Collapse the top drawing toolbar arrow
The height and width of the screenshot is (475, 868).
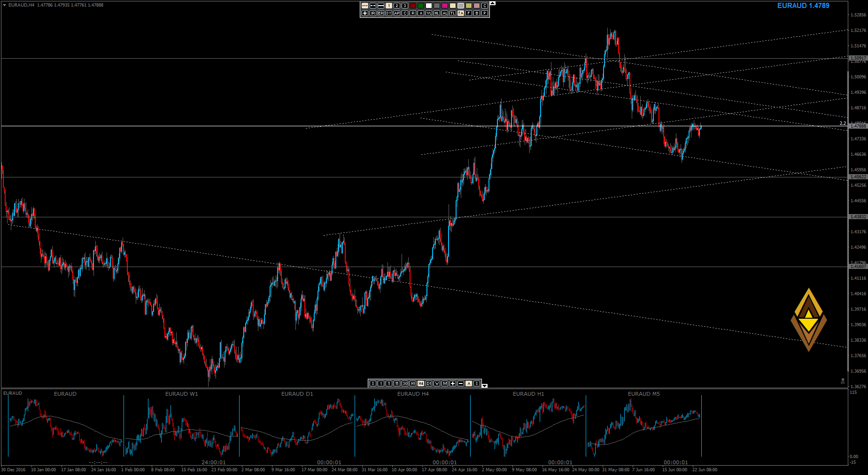point(493,3)
